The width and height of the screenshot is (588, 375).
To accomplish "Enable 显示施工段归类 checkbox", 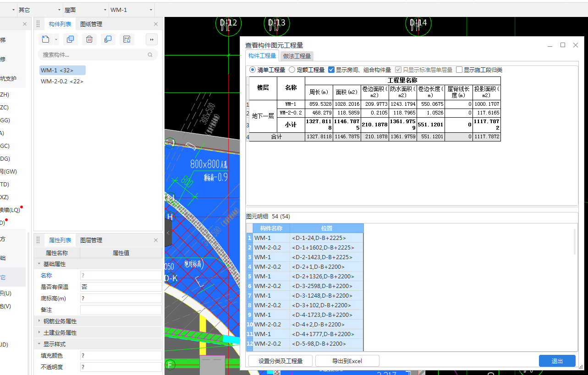I will tap(459, 70).
